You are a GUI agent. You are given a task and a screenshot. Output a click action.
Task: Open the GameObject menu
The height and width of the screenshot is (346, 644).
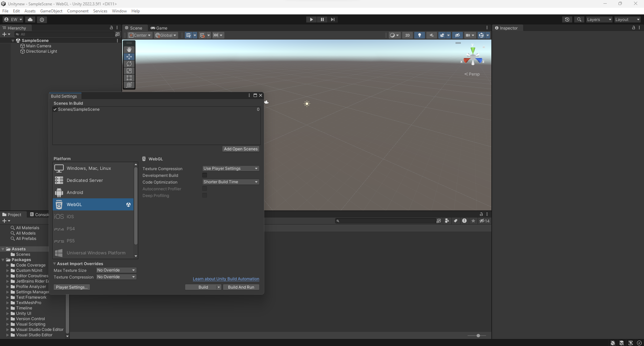coord(51,11)
